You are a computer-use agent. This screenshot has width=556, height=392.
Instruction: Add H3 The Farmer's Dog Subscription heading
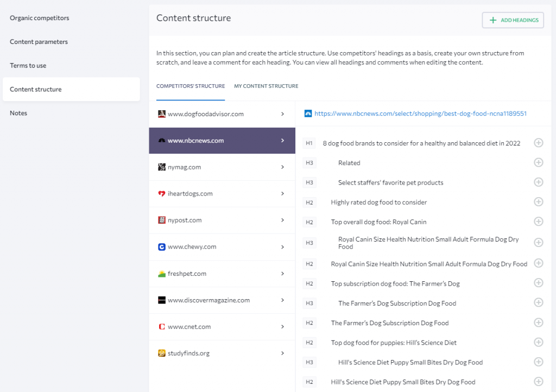point(538,302)
